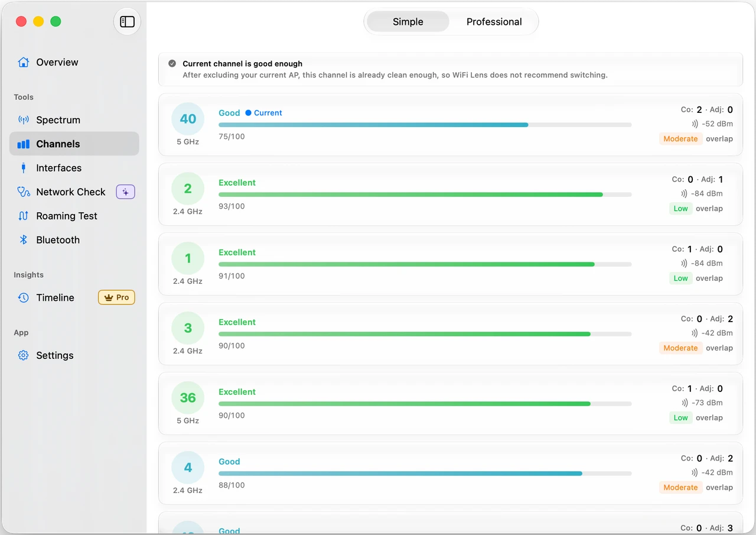Screen dimensions: 756x535
Task: Select Channels in the sidebar
Action: (74, 144)
